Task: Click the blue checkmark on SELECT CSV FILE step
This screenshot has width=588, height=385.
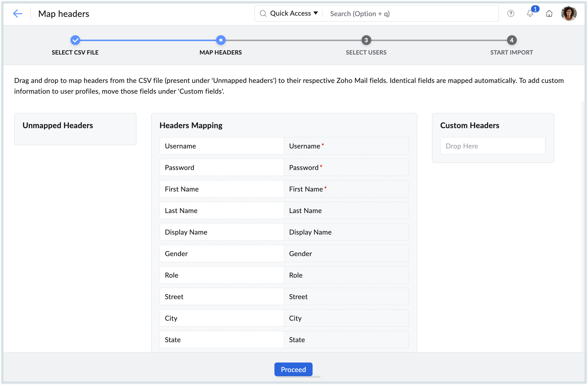Action: tap(75, 40)
